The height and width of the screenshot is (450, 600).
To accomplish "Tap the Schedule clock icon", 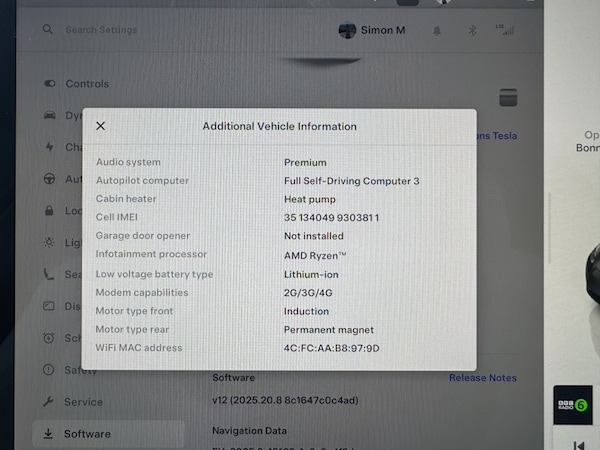I will pyautogui.click(x=49, y=338).
